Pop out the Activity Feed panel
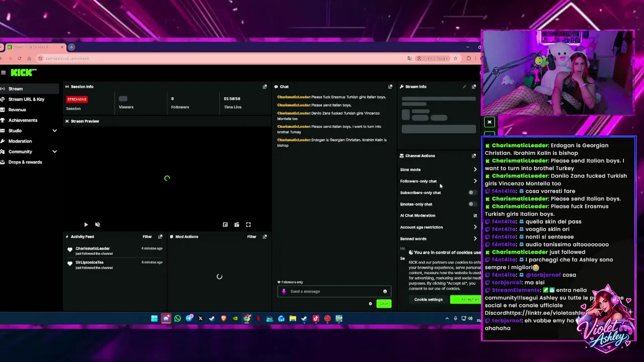 [x=160, y=236]
